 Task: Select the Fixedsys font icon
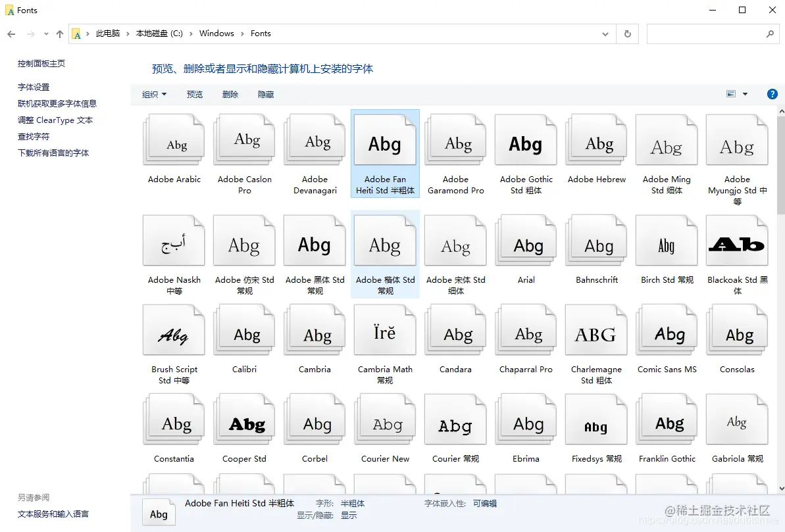[596, 420]
